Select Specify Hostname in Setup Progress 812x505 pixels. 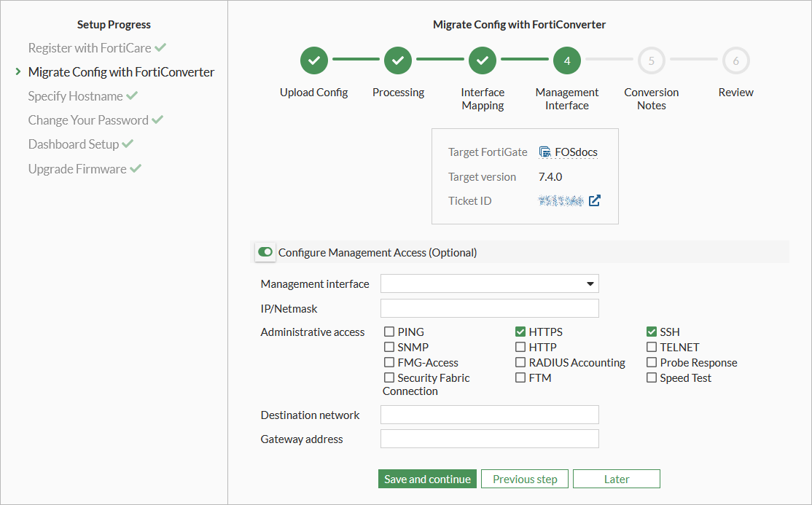75,96
